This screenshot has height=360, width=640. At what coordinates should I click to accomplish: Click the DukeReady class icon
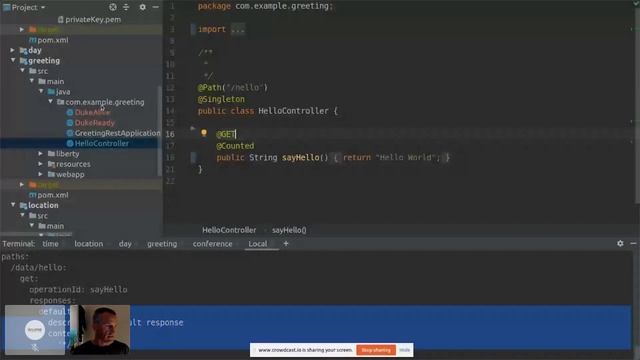pos(70,122)
